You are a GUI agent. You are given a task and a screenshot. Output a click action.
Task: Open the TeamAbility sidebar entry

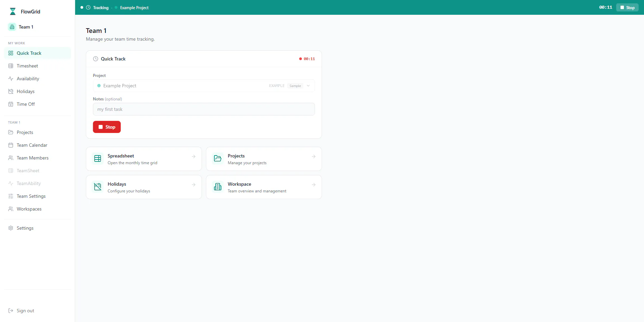click(38, 183)
